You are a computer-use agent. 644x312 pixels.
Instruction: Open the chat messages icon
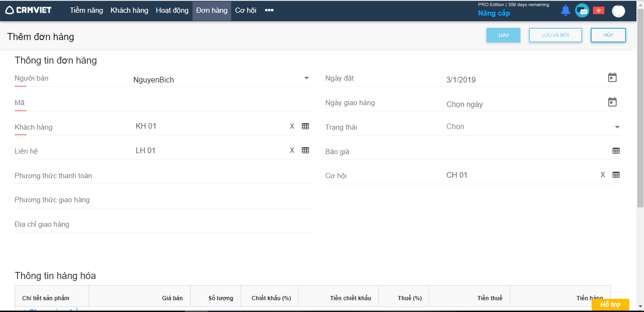[x=582, y=10]
